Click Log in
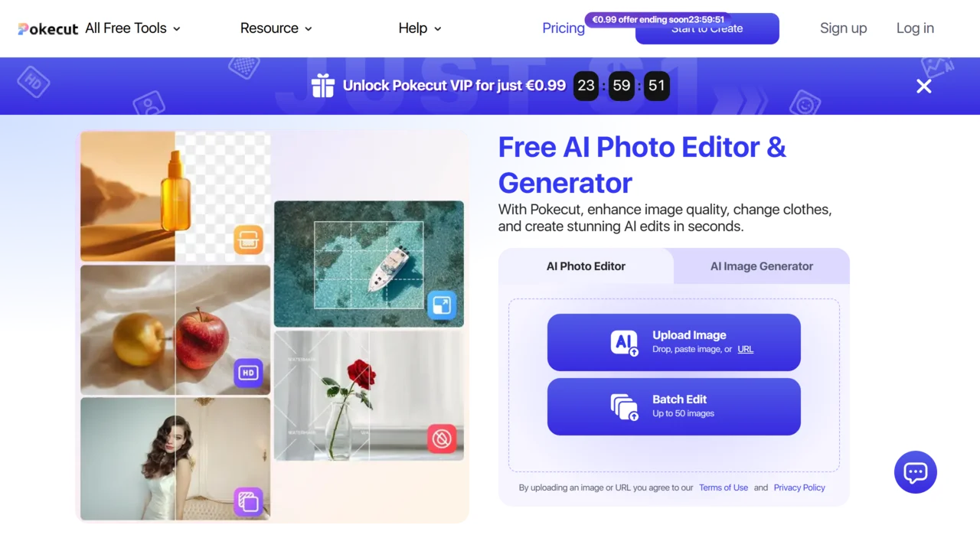Image resolution: width=980 pixels, height=551 pixels. pyautogui.click(x=915, y=28)
